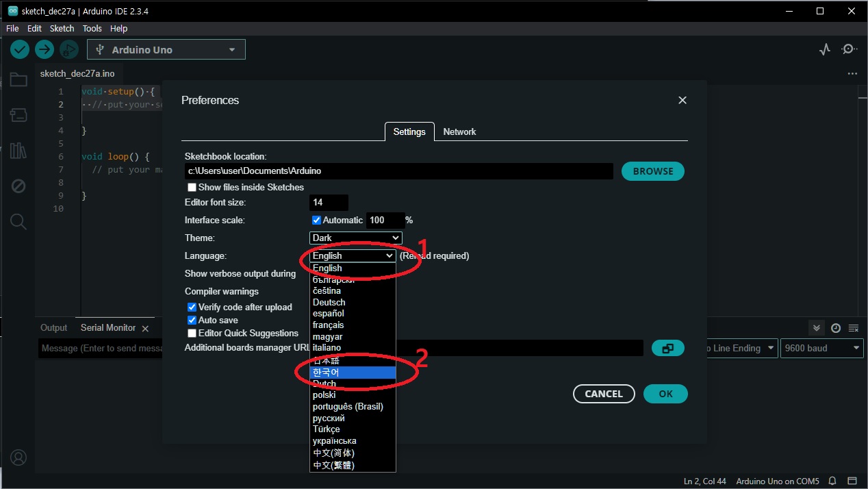Click the OK button
The width and height of the screenshot is (868, 489).
pos(665,394)
